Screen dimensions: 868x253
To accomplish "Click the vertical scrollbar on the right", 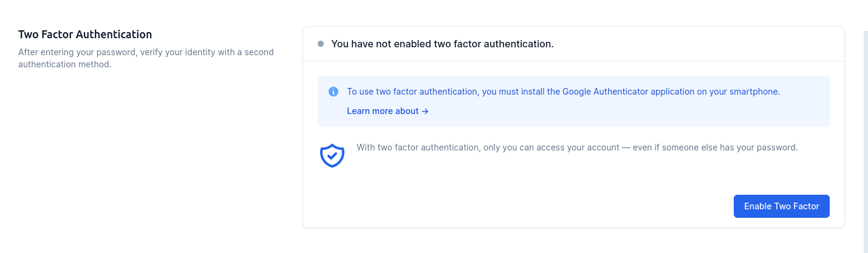I will pos(865,121).
